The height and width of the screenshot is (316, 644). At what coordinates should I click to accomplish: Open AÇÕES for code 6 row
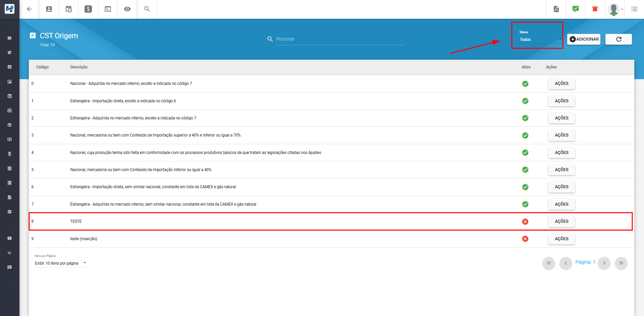click(x=561, y=187)
